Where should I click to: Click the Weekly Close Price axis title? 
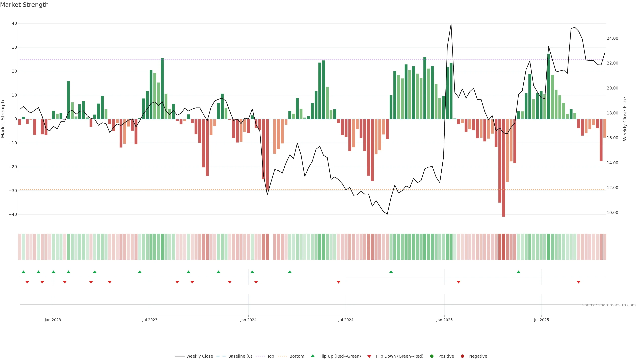[625, 119]
